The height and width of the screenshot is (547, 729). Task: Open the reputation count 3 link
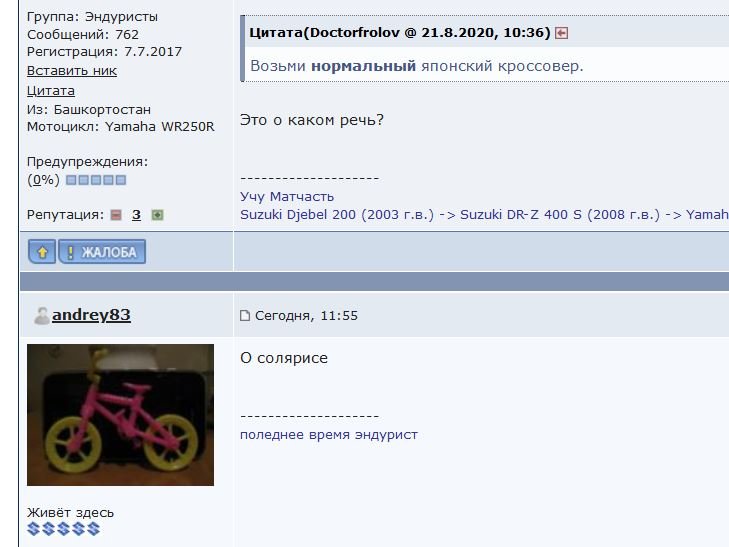136,215
